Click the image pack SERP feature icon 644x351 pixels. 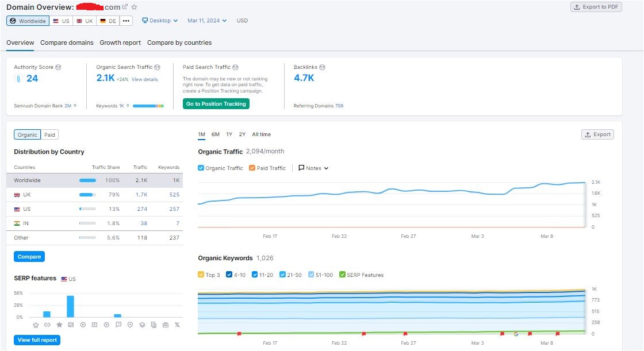coord(71,325)
